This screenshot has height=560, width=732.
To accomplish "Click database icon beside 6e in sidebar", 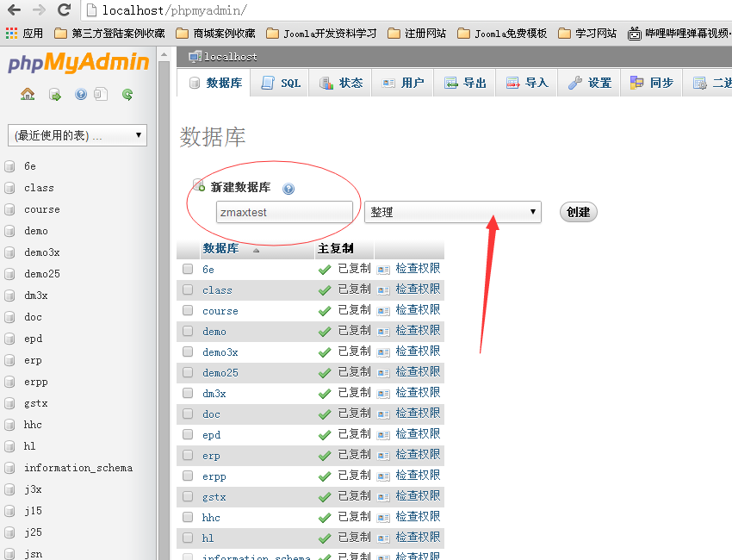I will (9, 166).
